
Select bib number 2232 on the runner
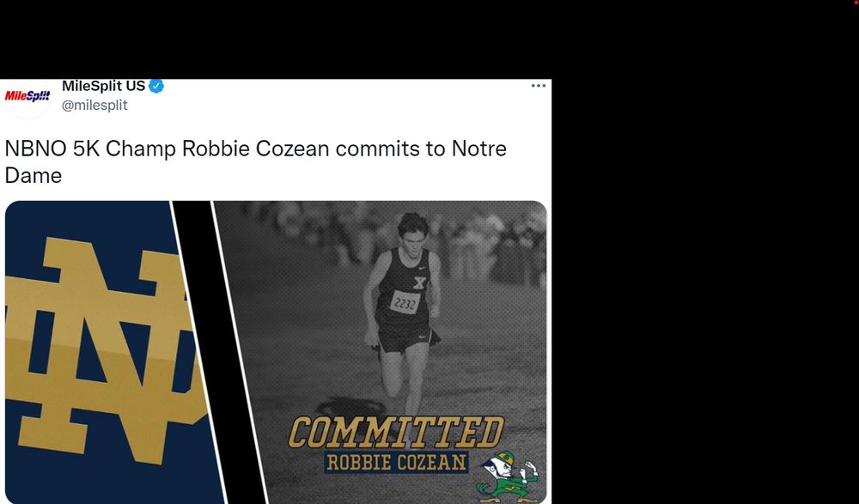point(405,301)
